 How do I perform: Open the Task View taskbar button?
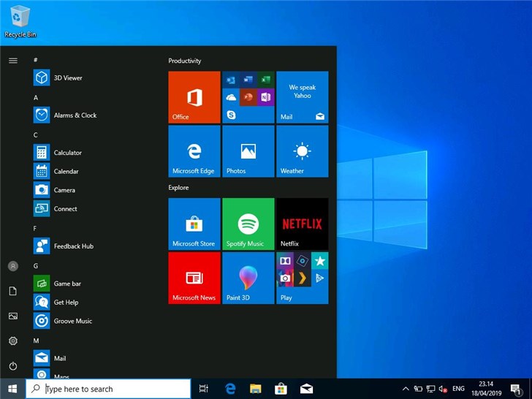204,389
